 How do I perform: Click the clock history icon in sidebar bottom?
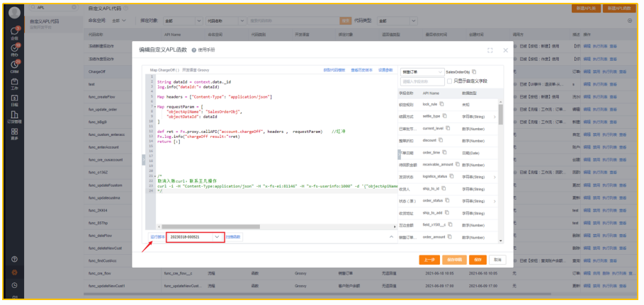tap(14, 285)
